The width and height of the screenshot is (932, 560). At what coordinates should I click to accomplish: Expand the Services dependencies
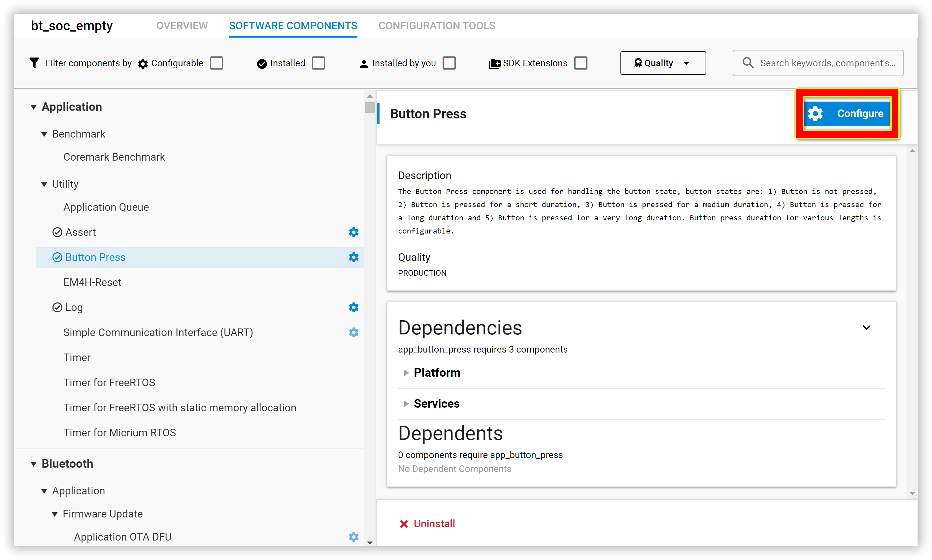(x=406, y=404)
